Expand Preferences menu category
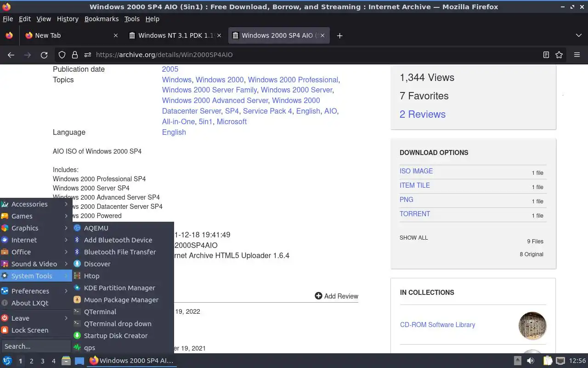 pos(35,291)
